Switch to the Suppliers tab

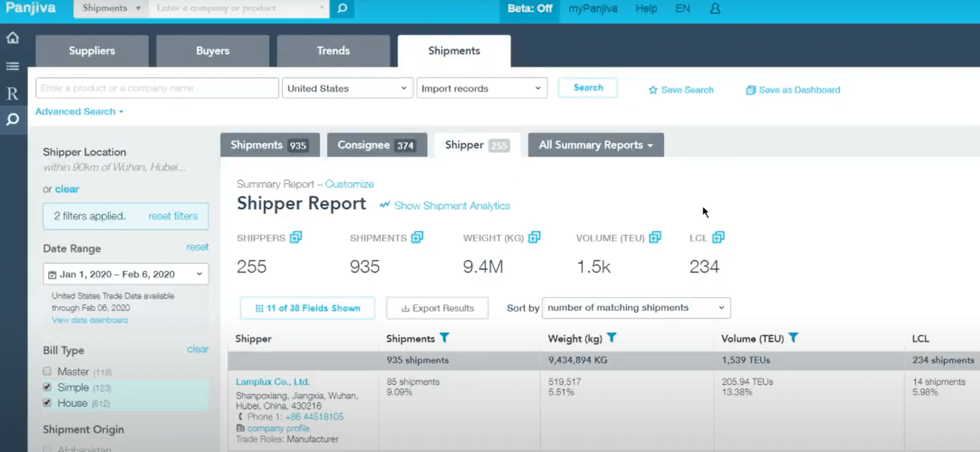pos(92,51)
